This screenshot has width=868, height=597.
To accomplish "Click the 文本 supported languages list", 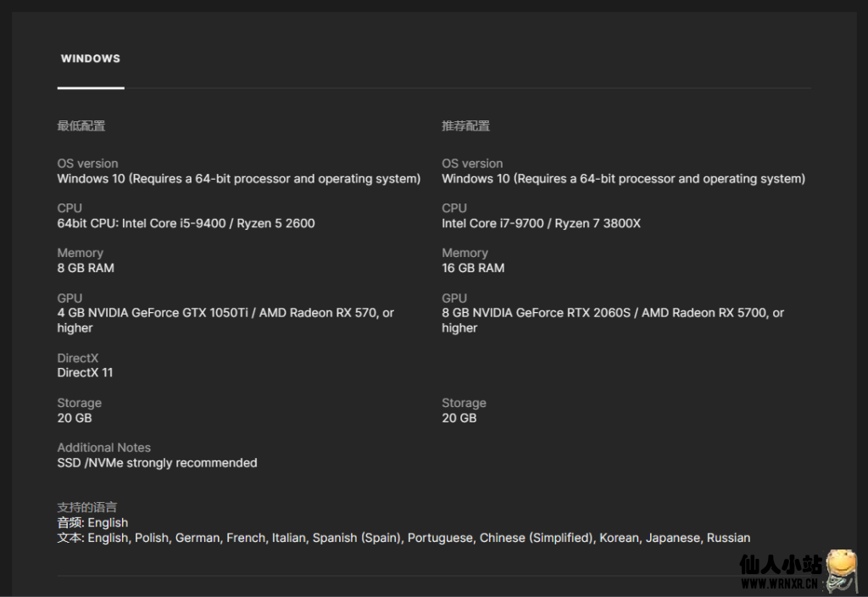I will pyautogui.click(x=403, y=538).
